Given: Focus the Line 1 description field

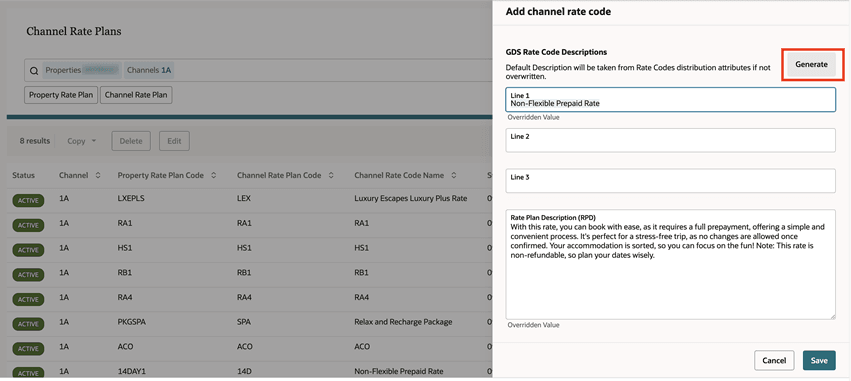Looking at the screenshot, I should pos(670,100).
